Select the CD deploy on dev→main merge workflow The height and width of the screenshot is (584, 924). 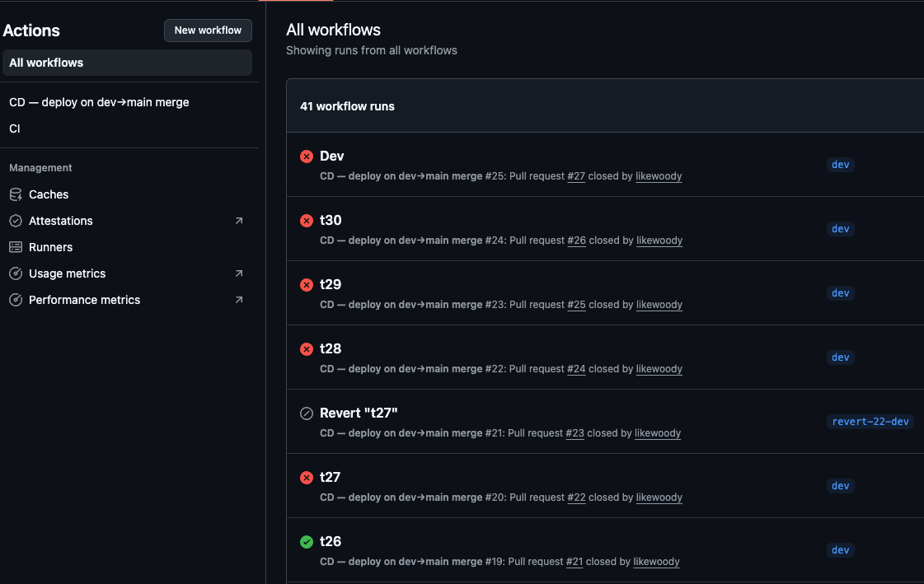(99, 102)
